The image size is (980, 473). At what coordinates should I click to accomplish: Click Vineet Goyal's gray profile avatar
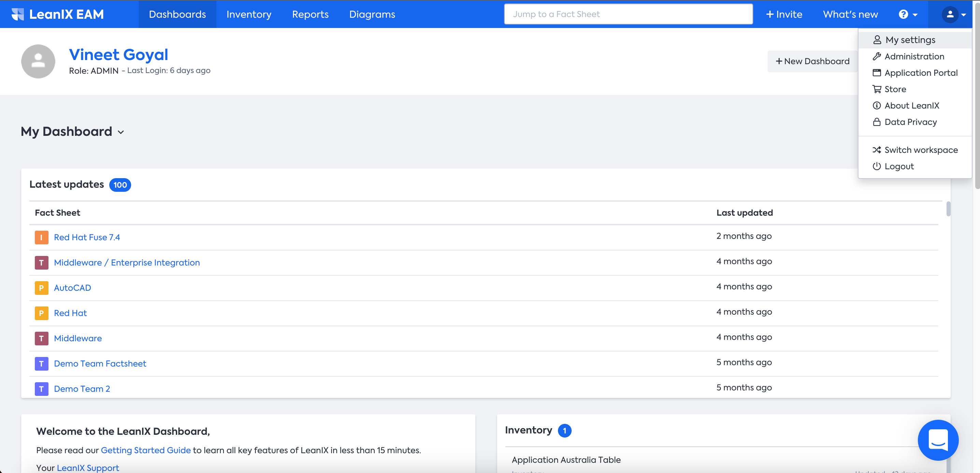(38, 61)
